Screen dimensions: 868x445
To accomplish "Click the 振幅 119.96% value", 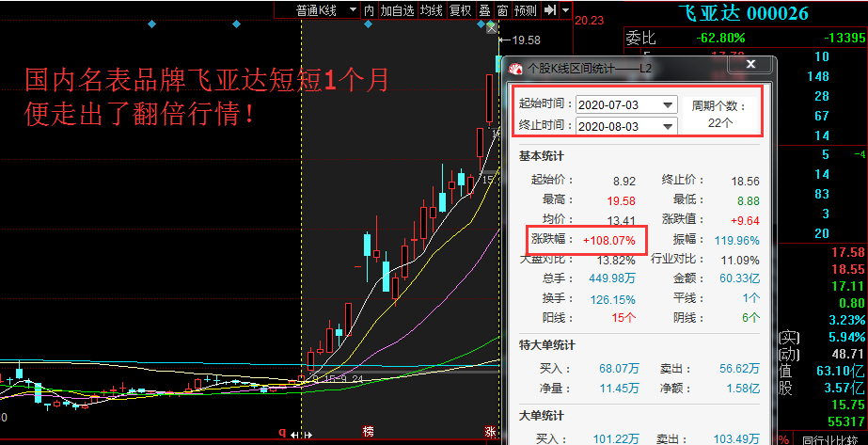I will click(736, 240).
